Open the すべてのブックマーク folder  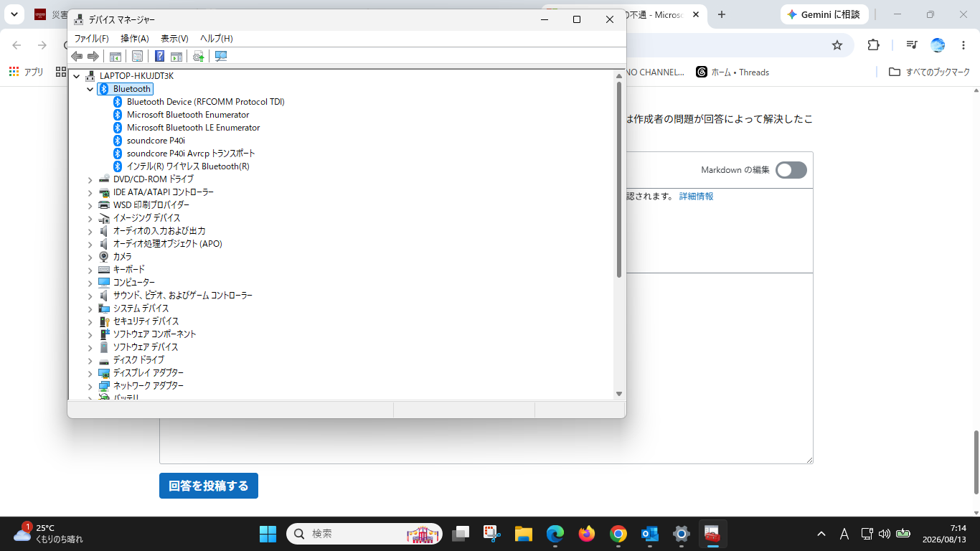click(x=929, y=72)
